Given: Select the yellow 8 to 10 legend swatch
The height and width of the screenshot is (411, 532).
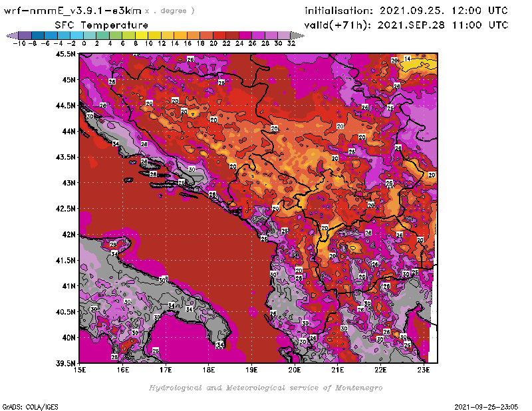Looking at the screenshot, I should click(142, 35).
